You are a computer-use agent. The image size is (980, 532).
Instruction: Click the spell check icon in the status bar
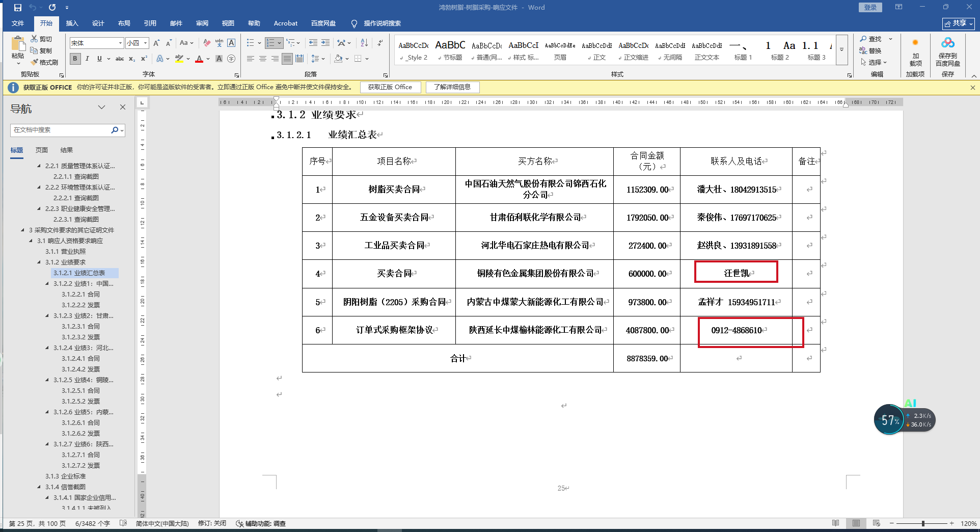pyautogui.click(x=123, y=523)
